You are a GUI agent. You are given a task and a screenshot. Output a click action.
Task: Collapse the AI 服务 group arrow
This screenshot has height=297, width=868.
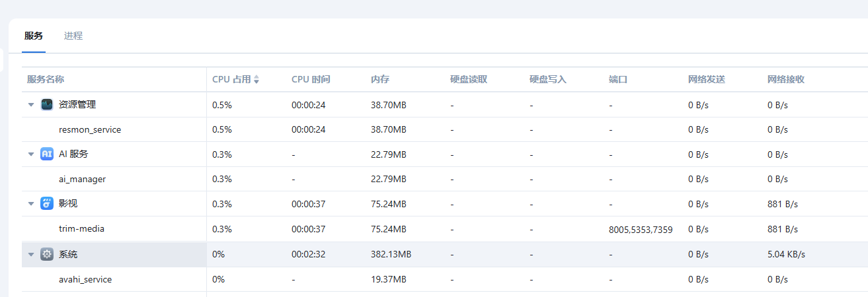coord(31,154)
